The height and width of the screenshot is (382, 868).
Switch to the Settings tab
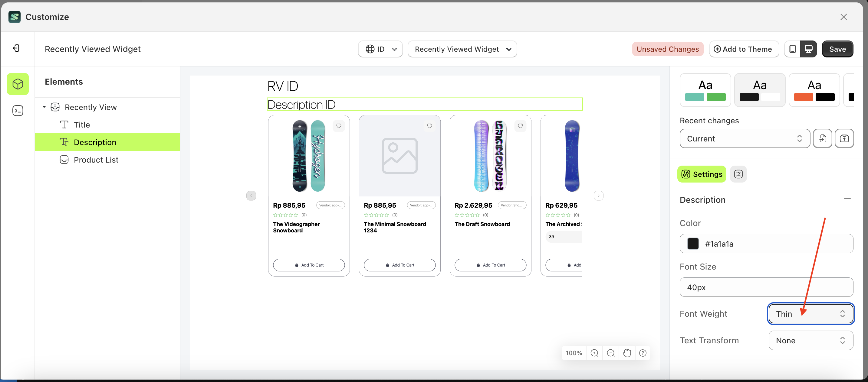pos(702,174)
